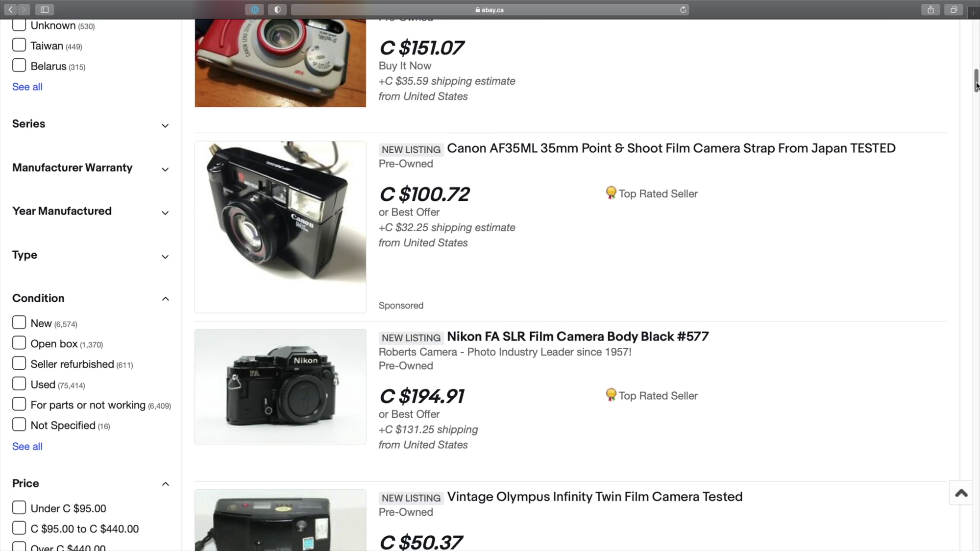Show the Safari sidebar
This screenshot has width=980, height=551.
(x=45, y=9)
